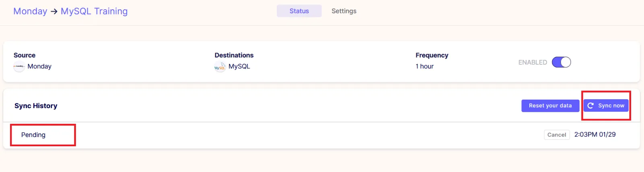Click the refresh icon in Sync now
Screen dimensions: 644x172
pos(591,106)
